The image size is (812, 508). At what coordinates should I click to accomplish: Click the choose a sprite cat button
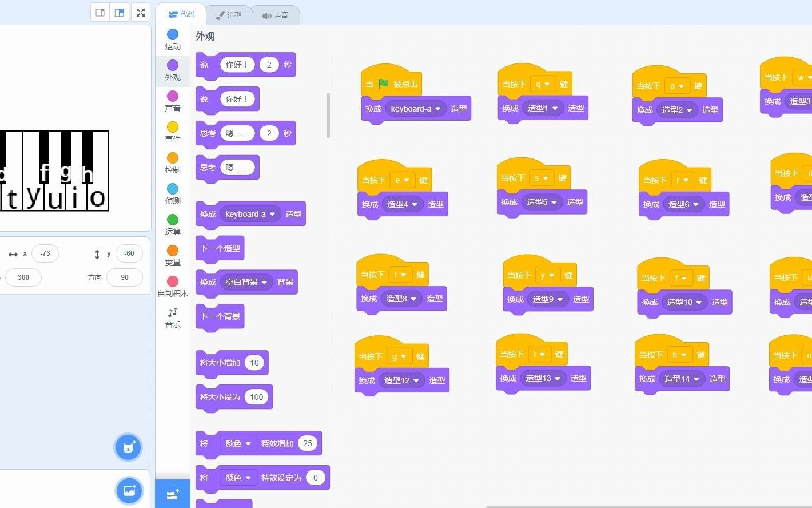(128, 447)
